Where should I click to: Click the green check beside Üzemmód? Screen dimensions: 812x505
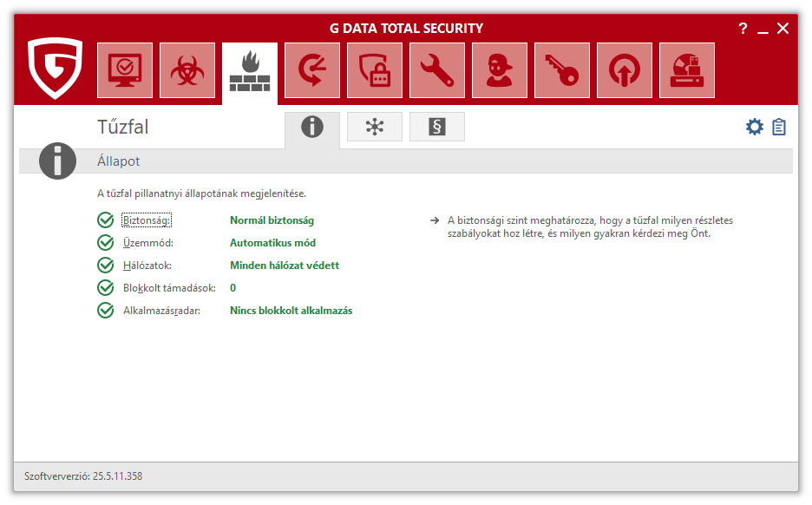tap(106, 242)
